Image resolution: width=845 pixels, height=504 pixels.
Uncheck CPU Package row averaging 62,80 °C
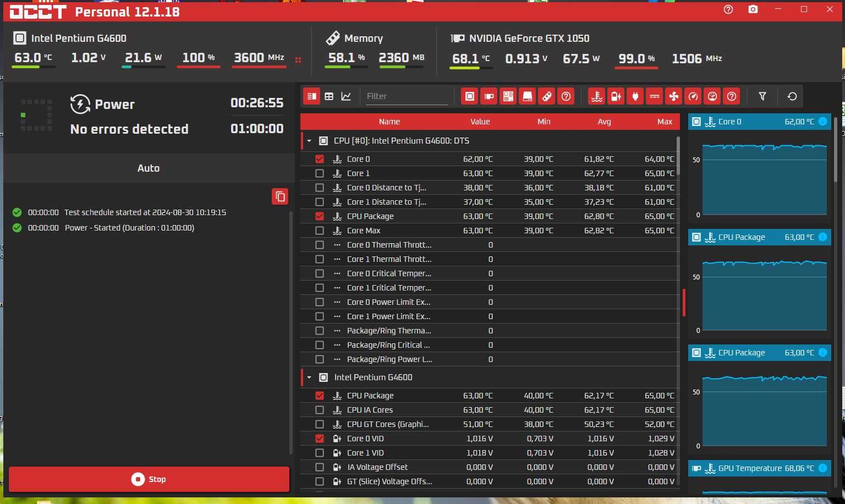[320, 216]
